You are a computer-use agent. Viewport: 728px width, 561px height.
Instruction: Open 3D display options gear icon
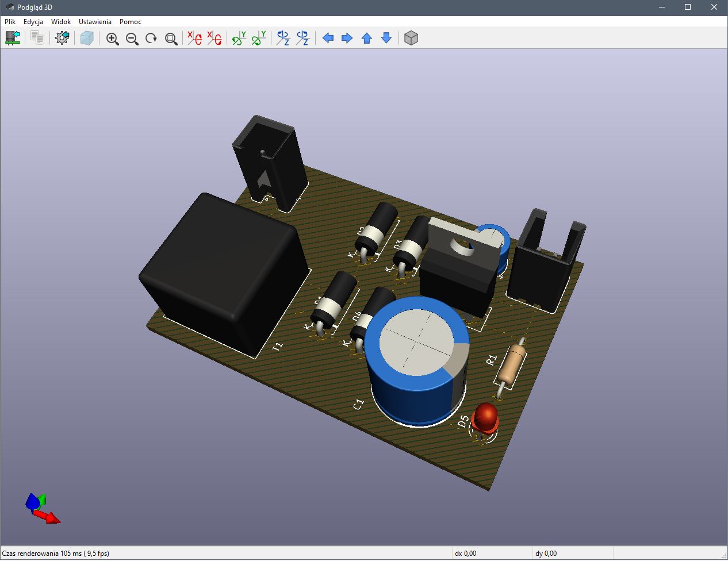pyautogui.click(x=62, y=38)
